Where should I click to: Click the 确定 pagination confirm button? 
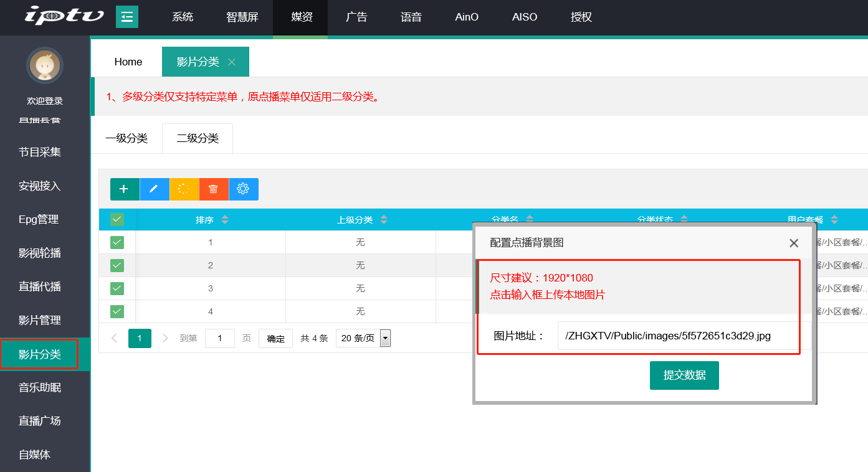(x=275, y=338)
